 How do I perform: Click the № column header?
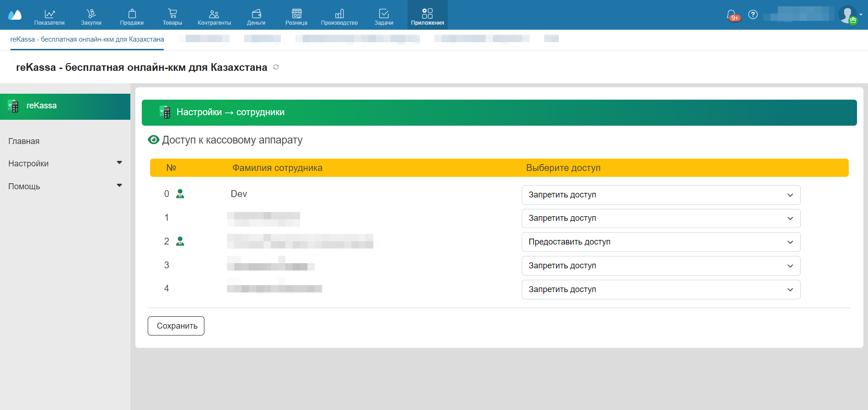[x=171, y=168]
